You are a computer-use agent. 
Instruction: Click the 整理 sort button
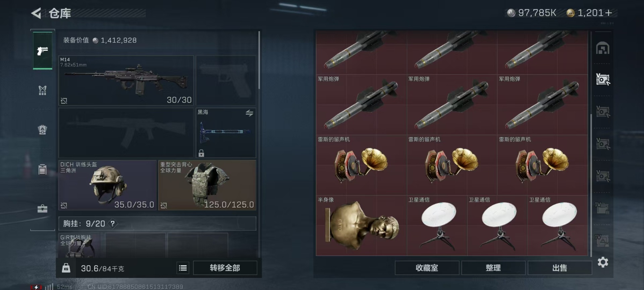tap(493, 268)
